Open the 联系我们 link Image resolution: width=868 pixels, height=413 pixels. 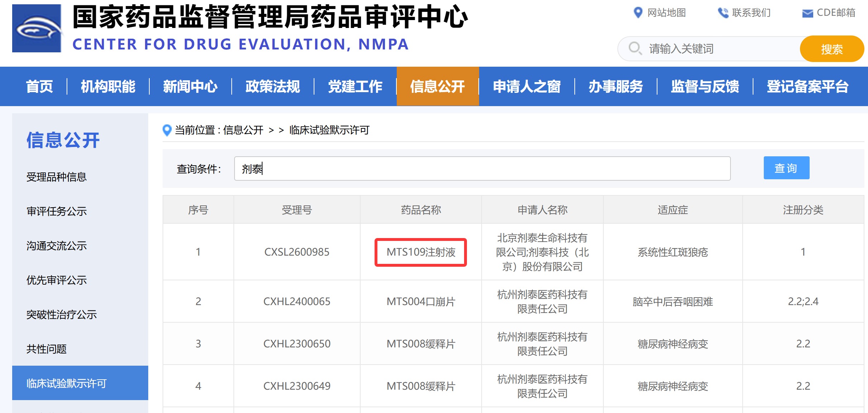point(751,13)
